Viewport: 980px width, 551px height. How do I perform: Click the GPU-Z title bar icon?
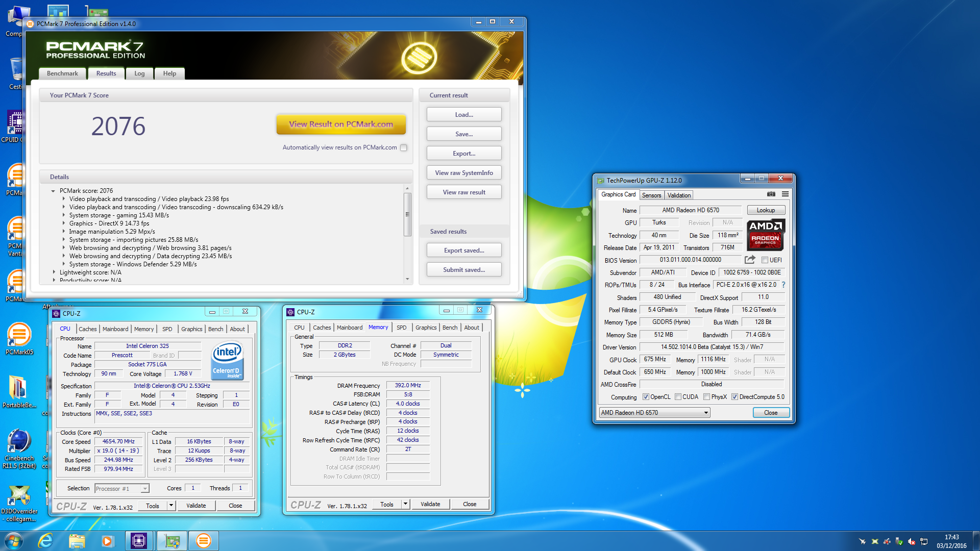tap(601, 181)
